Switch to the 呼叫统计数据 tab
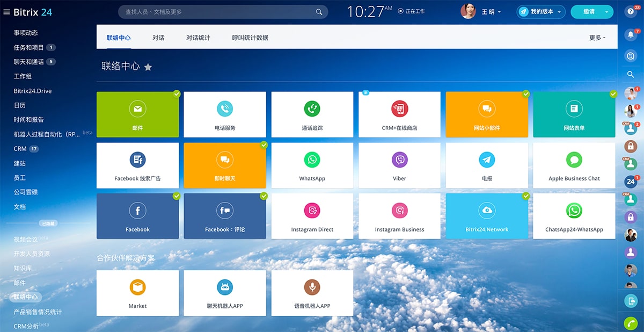 (x=250, y=38)
